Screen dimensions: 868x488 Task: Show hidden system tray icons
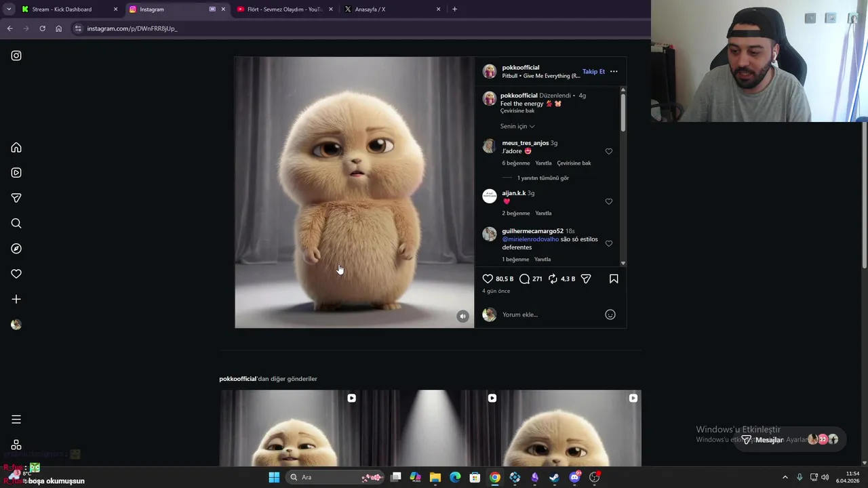point(785,477)
